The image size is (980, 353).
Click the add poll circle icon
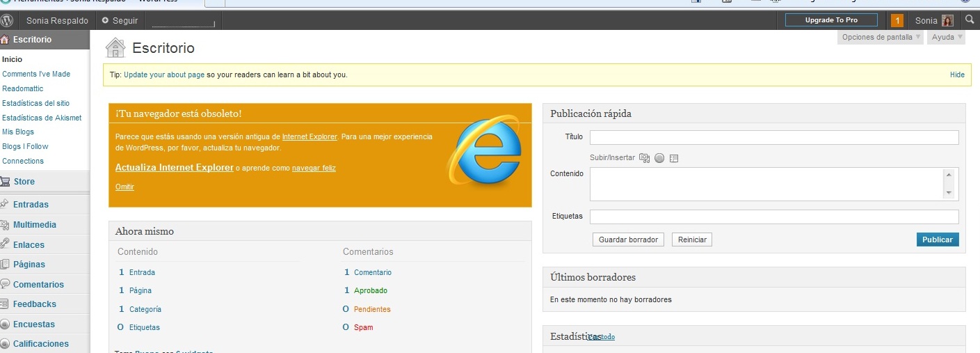659,158
